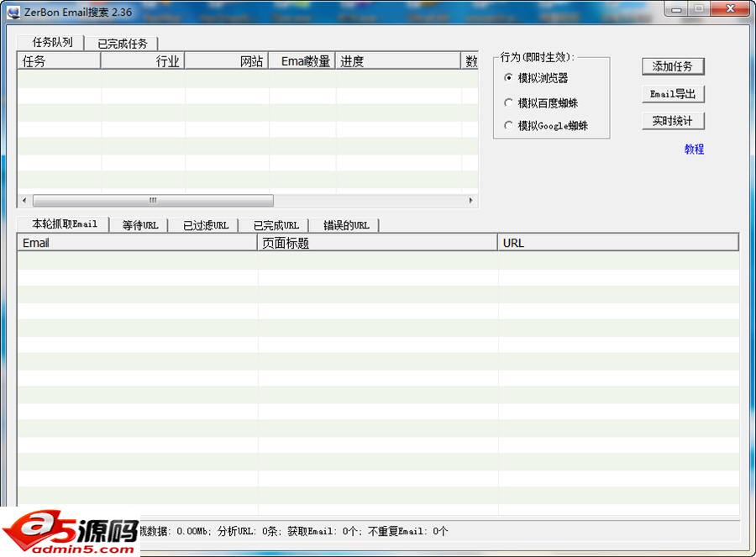The height and width of the screenshot is (557, 756).
Task: Switch to 等待URL tab
Action: [x=139, y=225]
